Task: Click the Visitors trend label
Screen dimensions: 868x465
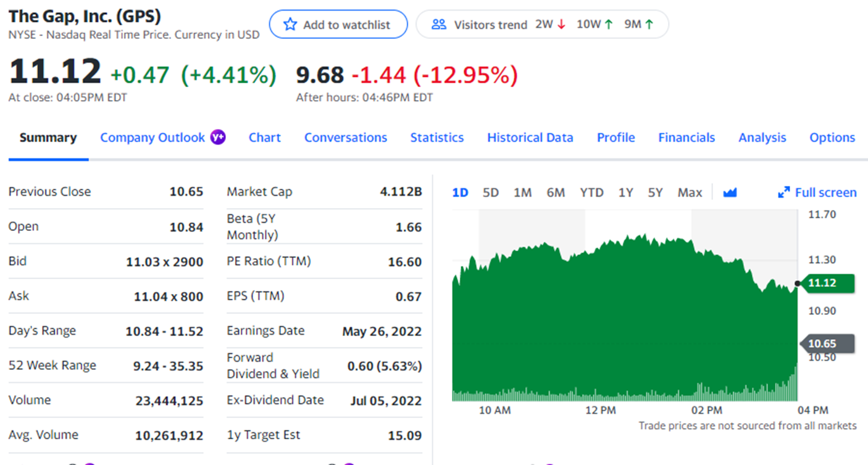Action: coord(491,25)
